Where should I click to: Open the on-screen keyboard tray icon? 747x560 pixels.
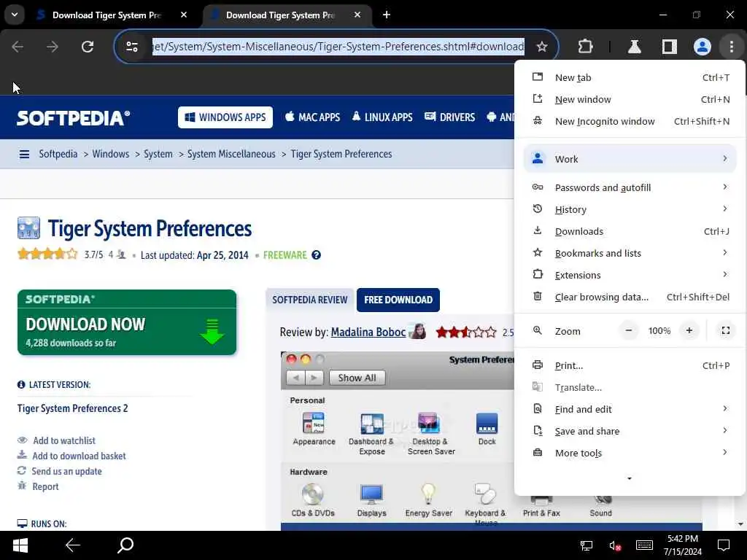click(644, 545)
